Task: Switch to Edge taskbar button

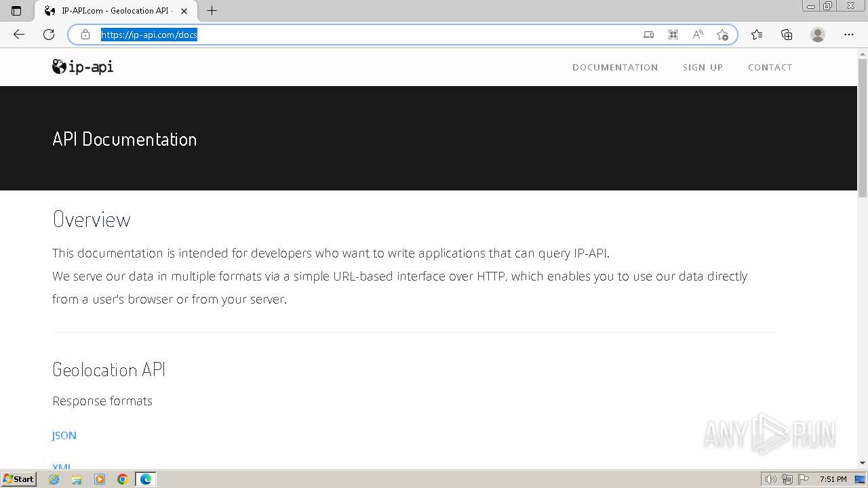Action: (x=146, y=479)
